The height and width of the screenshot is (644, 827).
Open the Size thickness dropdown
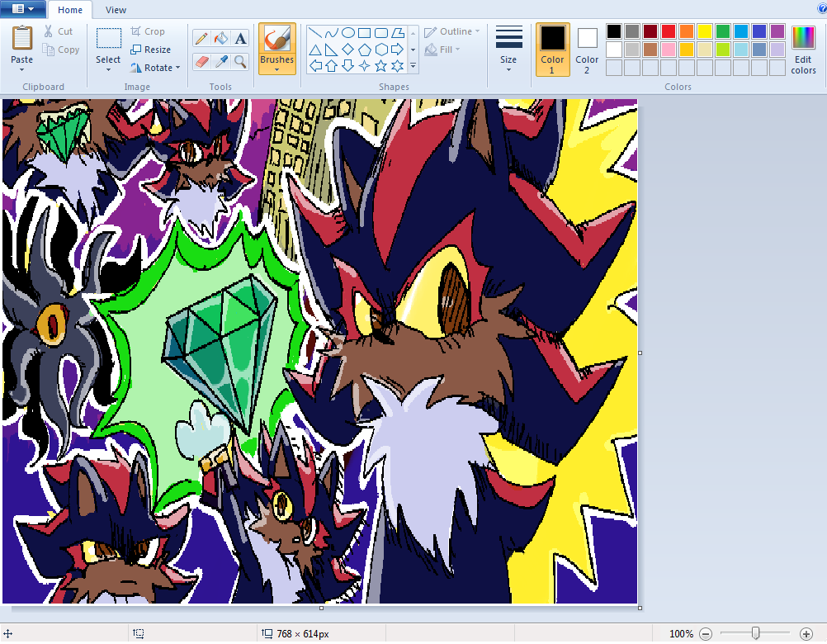point(508,49)
